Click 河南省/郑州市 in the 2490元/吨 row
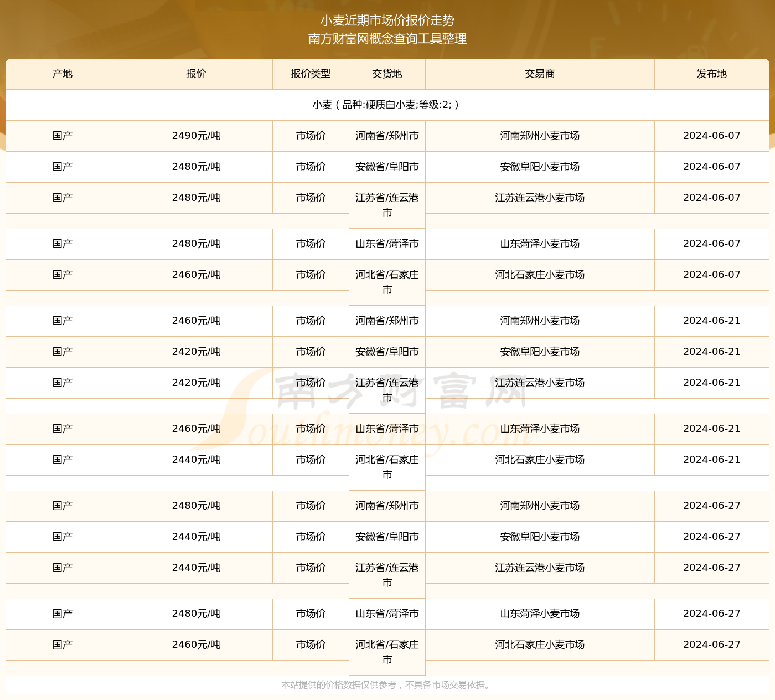 click(387, 136)
